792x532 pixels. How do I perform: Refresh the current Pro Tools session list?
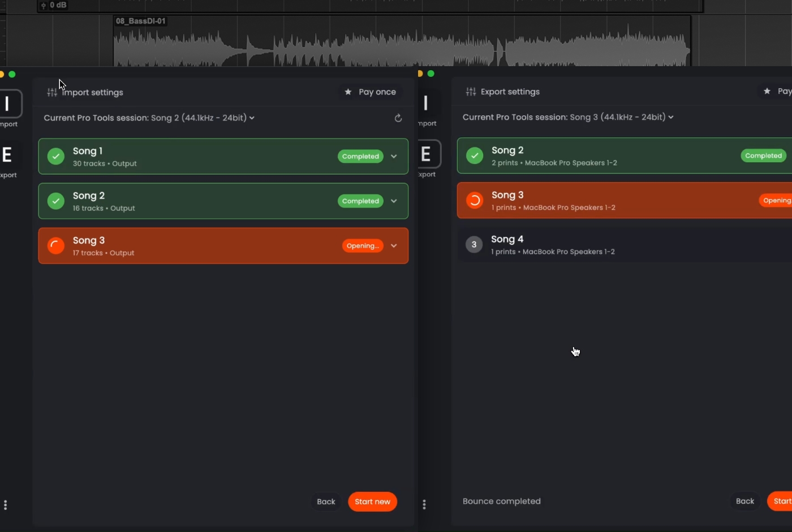click(x=398, y=118)
